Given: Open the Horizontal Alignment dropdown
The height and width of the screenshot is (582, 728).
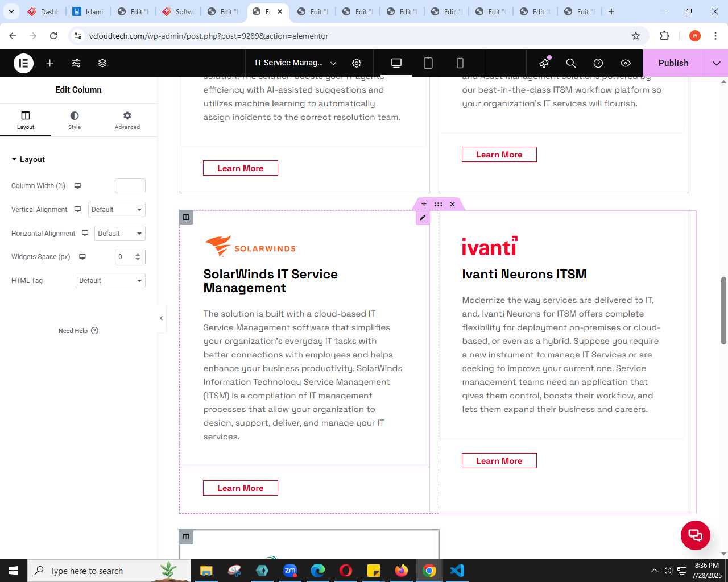Looking at the screenshot, I should tap(120, 234).
